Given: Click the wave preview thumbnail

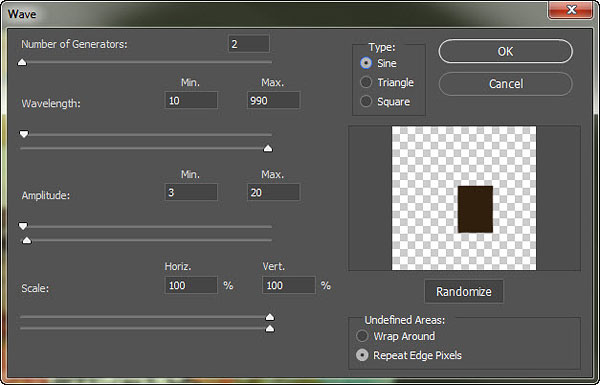Looking at the screenshot, I should pyautogui.click(x=464, y=198).
